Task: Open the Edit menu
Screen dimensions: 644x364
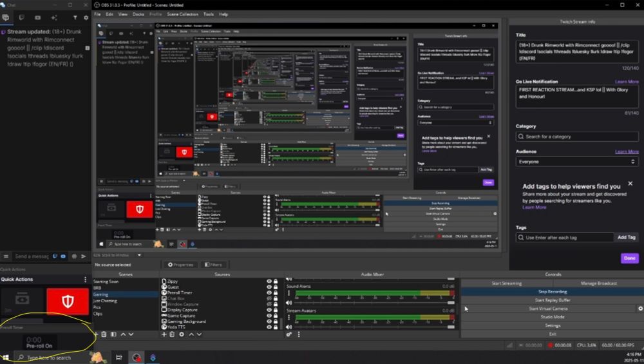Action: pos(109,14)
